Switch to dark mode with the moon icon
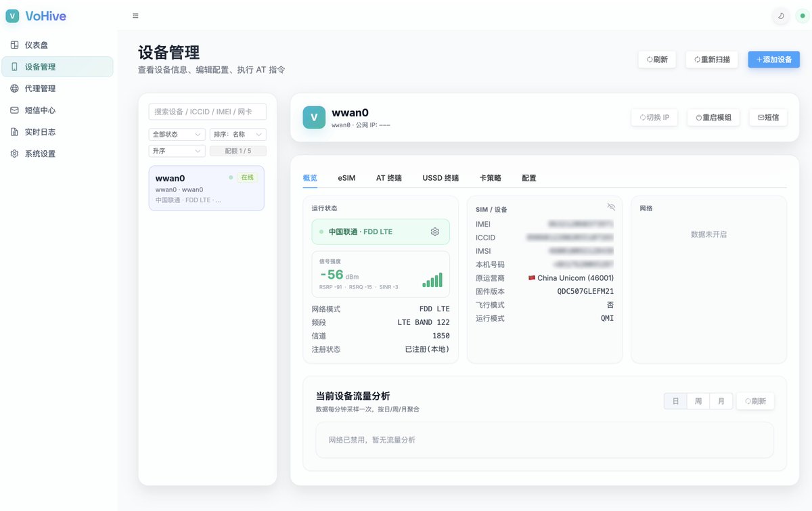 pos(781,16)
